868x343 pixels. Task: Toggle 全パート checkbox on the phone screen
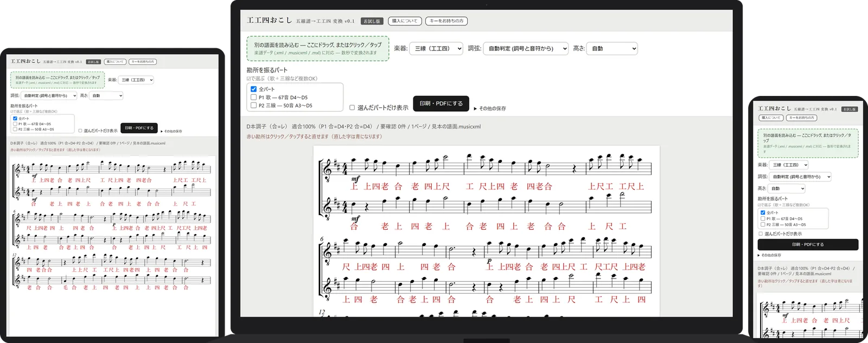point(763,213)
